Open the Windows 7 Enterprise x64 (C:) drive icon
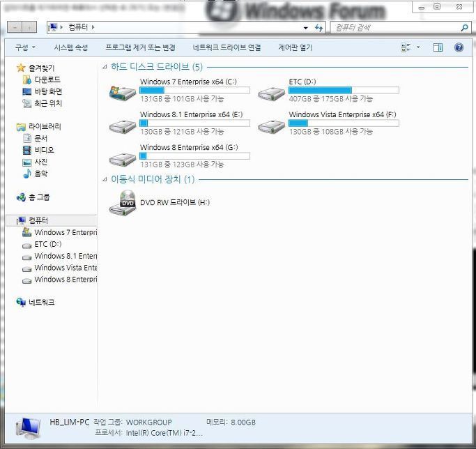 tap(123, 93)
